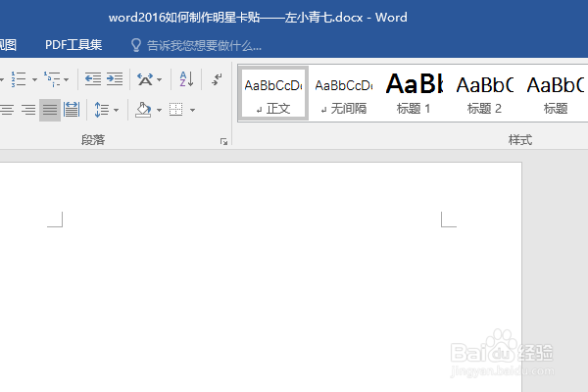Decrease paragraph indent

[x=93, y=79]
